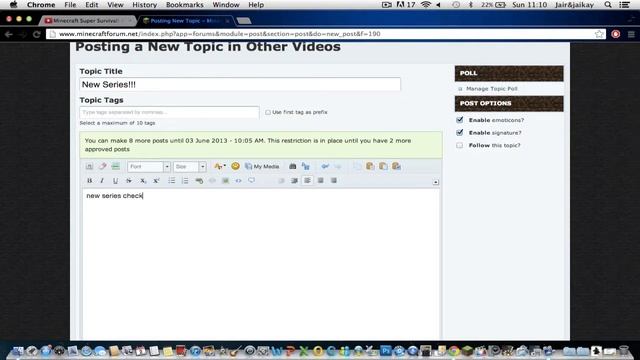Undo the last edit
This screenshot has height=360, width=640.
coord(325,166)
